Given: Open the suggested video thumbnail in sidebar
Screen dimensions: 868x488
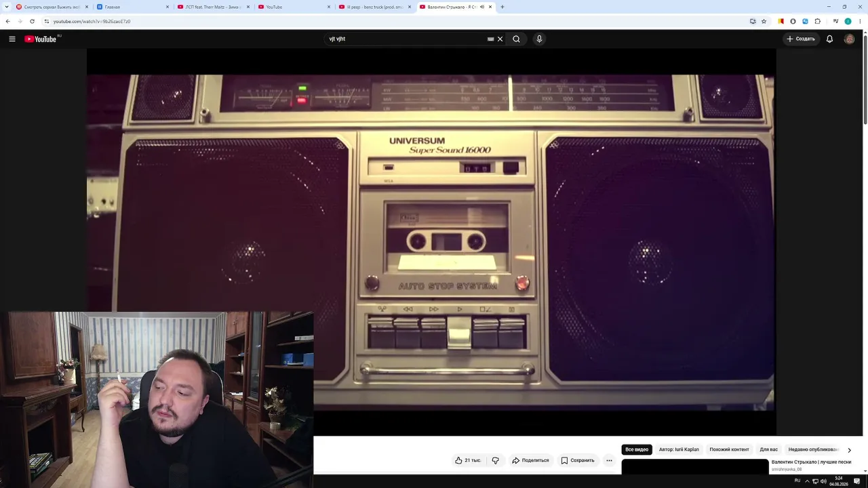Looking at the screenshot, I should [695, 467].
